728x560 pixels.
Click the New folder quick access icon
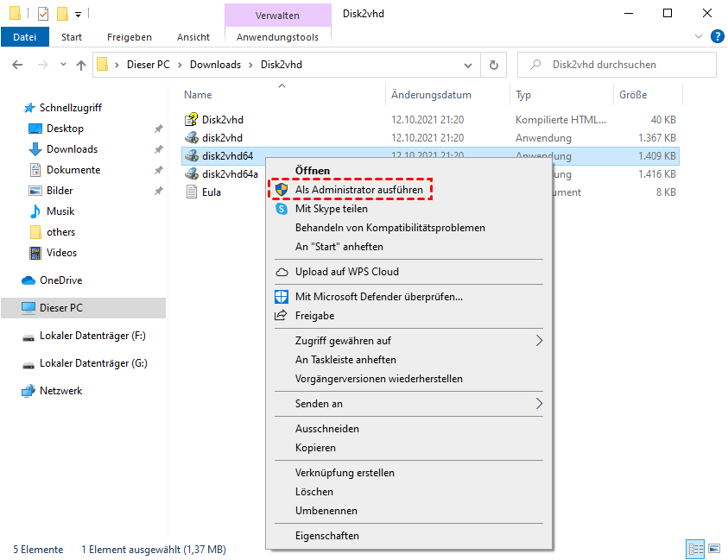pos(63,14)
